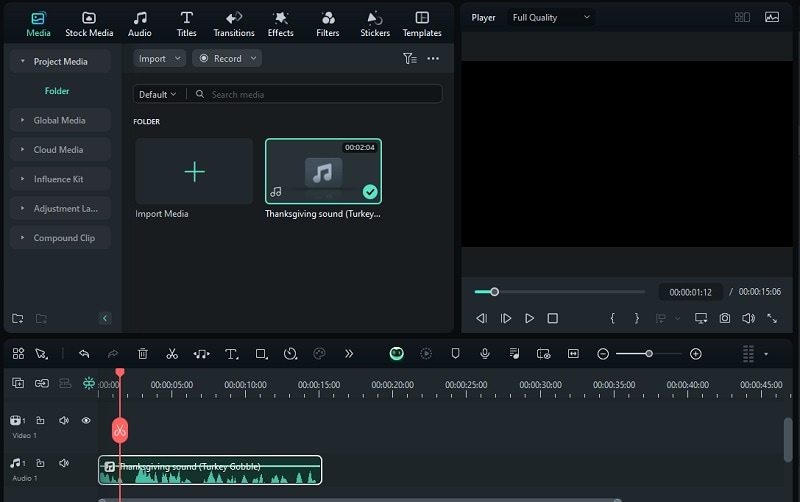This screenshot has height=502, width=800.
Task: Take a snapshot with the camera icon
Action: click(724, 318)
